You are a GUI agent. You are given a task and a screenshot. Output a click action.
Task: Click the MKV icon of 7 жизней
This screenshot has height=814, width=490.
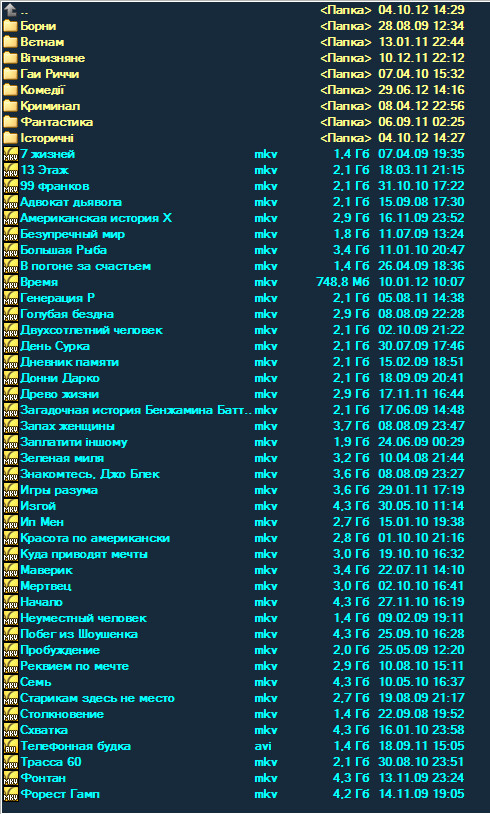(x=10, y=154)
